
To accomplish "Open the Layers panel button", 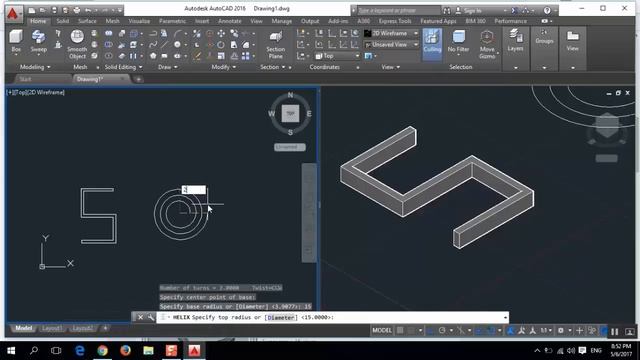I will (516, 41).
